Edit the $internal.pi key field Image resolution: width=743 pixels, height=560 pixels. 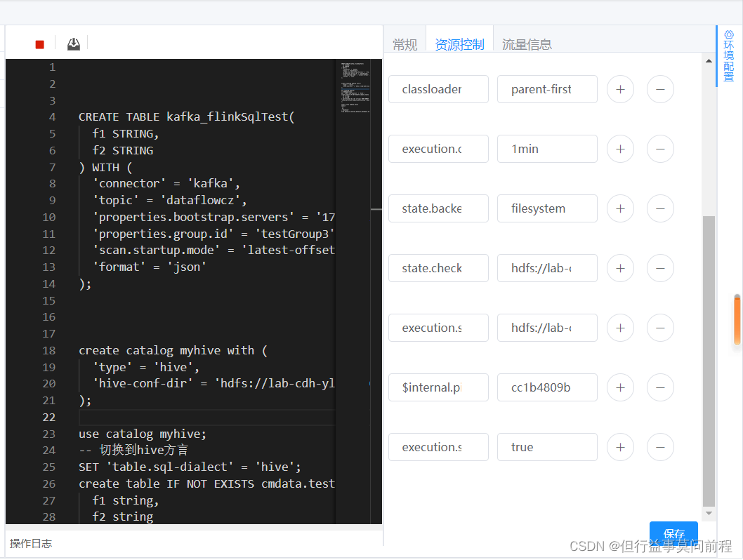(x=438, y=387)
